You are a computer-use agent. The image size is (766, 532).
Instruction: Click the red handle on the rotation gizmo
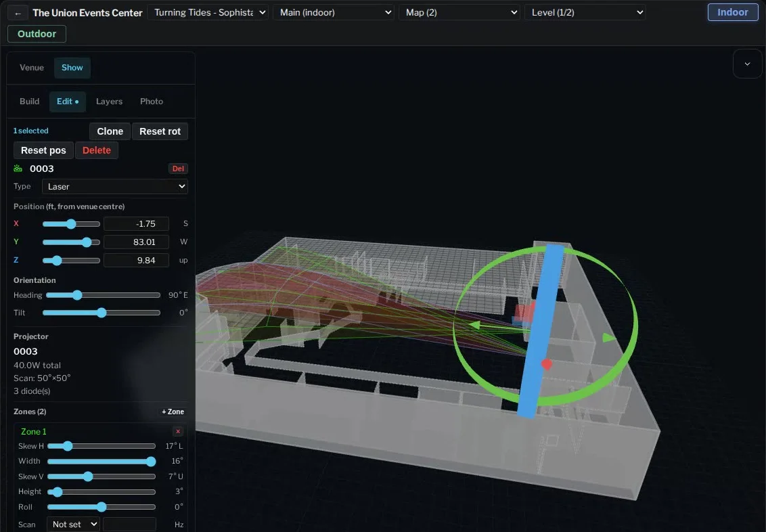(x=547, y=364)
